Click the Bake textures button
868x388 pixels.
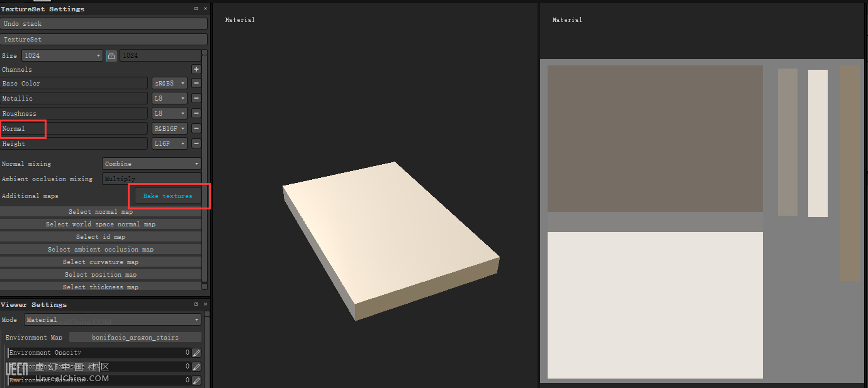(x=168, y=196)
